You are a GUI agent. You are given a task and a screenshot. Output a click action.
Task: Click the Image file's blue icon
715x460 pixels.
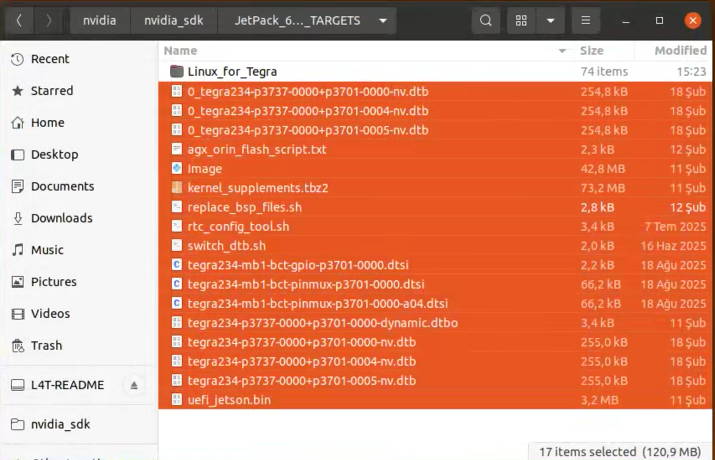point(176,168)
